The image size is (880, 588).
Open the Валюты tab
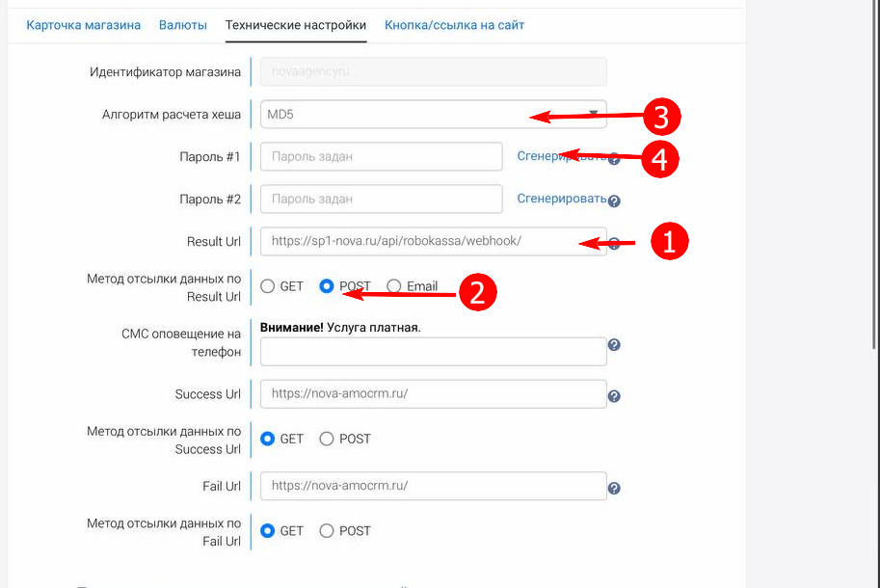pos(183,24)
